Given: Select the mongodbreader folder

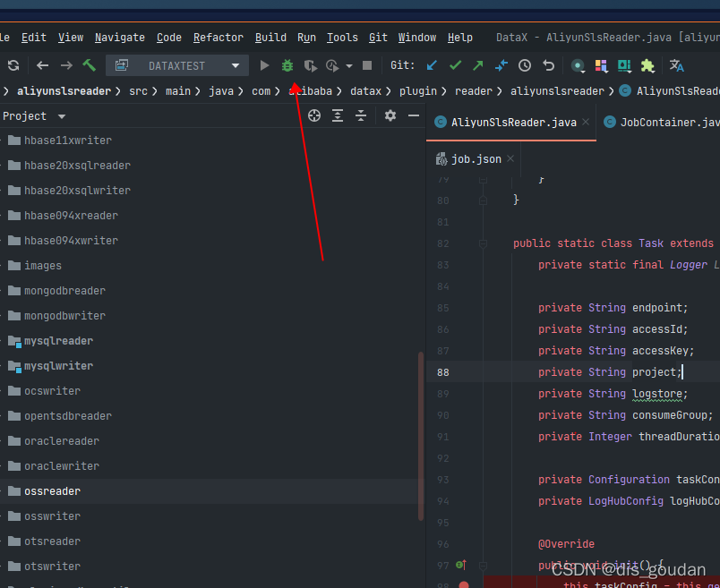Looking at the screenshot, I should (x=64, y=291).
